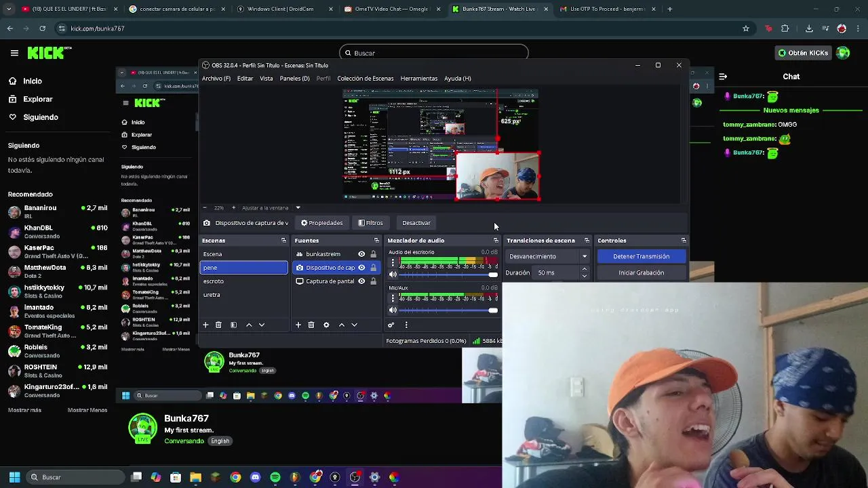Open Herramientas menu in OBS
This screenshot has width=868, height=488.
click(x=419, y=79)
